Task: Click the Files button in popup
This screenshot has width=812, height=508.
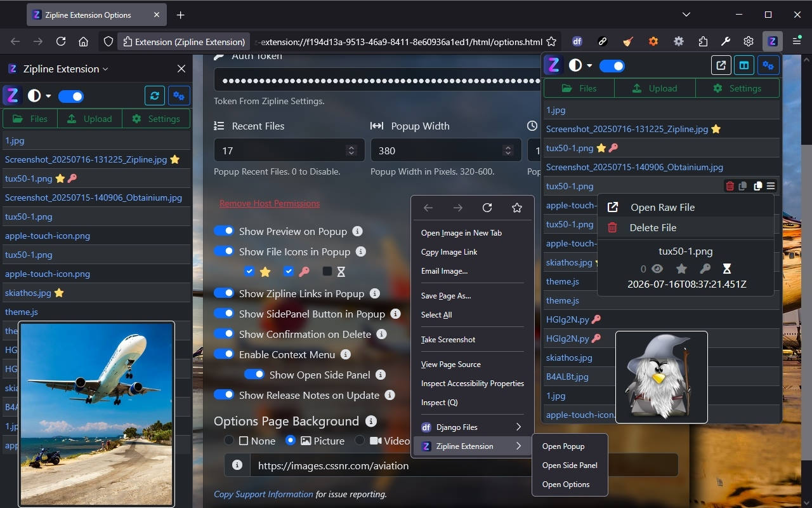Action: click(x=579, y=88)
